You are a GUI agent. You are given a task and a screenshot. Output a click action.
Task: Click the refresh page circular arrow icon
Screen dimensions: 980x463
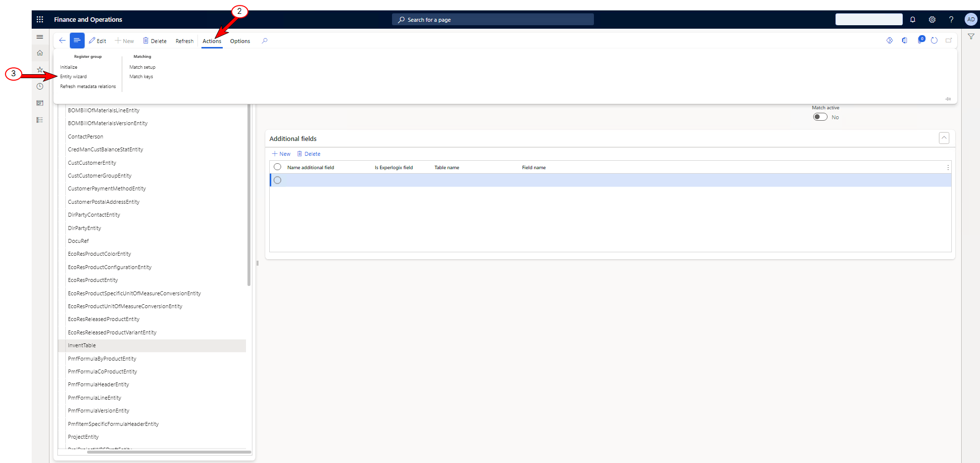pos(934,40)
